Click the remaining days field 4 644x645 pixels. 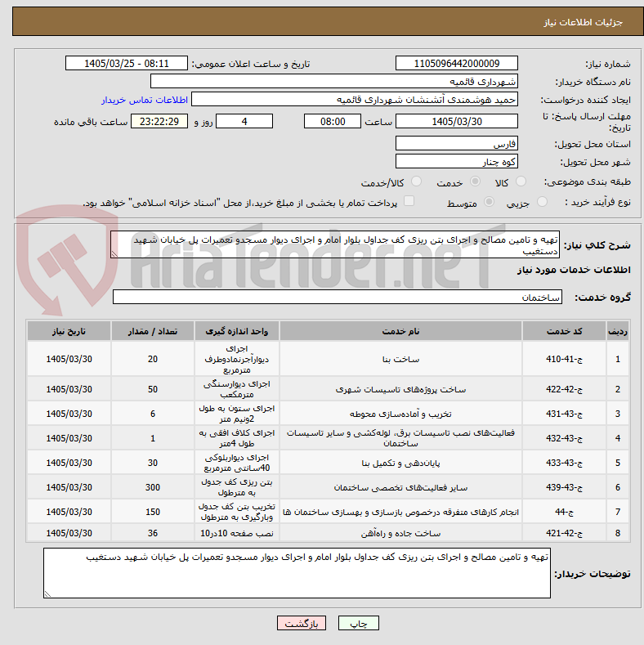tap(244, 121)
